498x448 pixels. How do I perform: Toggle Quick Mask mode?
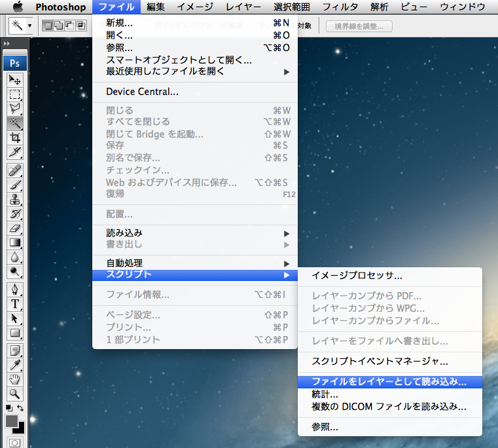[14, 443]
